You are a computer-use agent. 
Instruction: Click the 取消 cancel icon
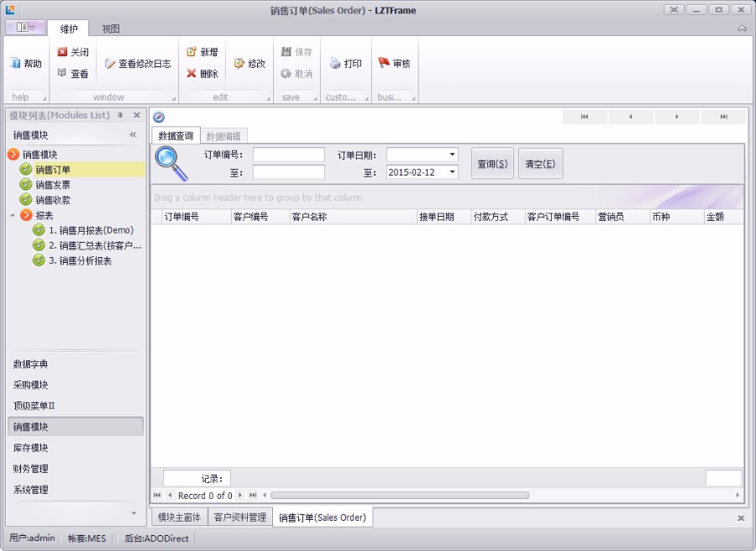[x=286, y=73]
